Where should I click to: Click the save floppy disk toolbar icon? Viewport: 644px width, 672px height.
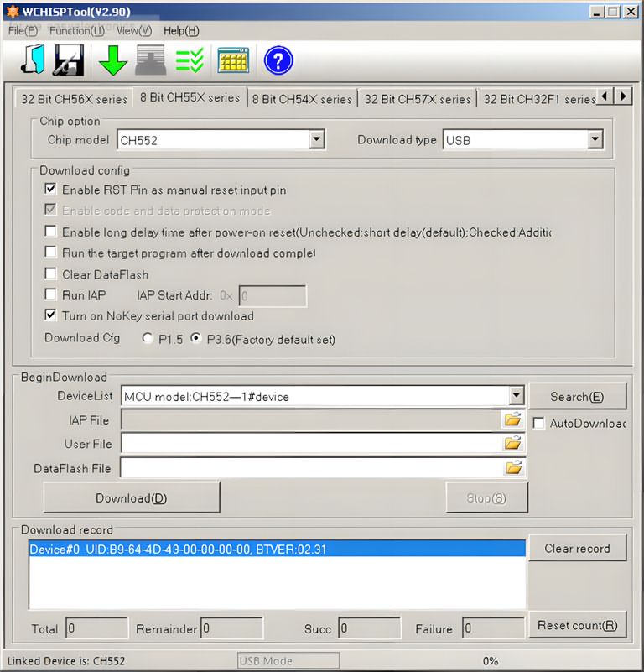tap(69, 60)
